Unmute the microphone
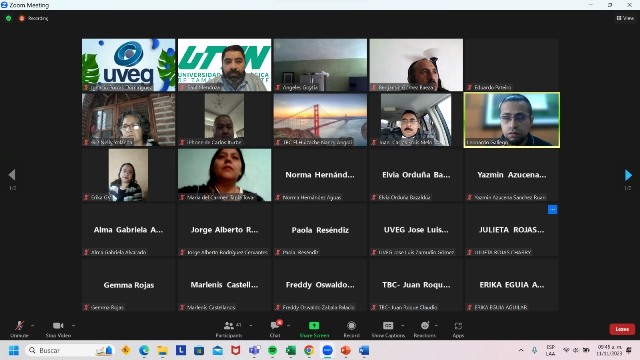This screenshot has height=360, width=640. click(x=19, y=329)
